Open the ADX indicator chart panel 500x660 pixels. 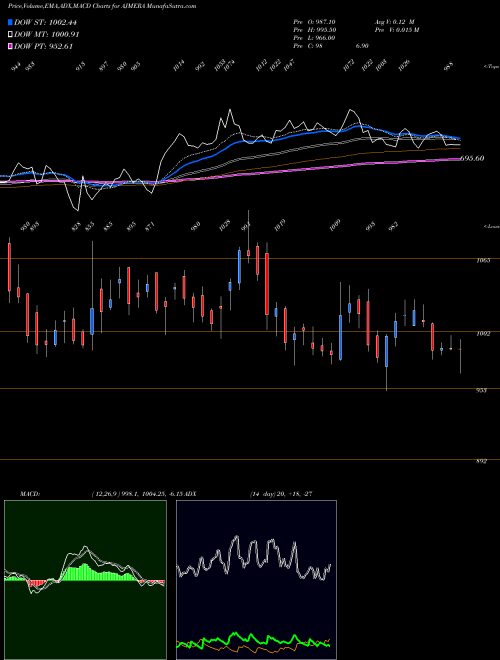pos(256,580)
